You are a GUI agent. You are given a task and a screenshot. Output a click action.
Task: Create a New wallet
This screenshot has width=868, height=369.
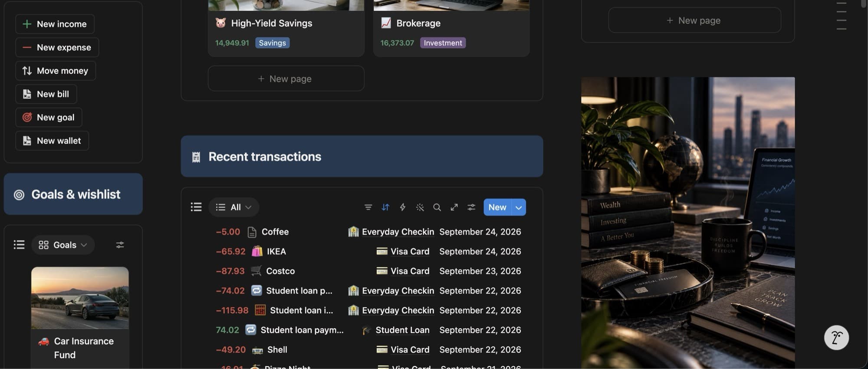click(x=52, y=141)
